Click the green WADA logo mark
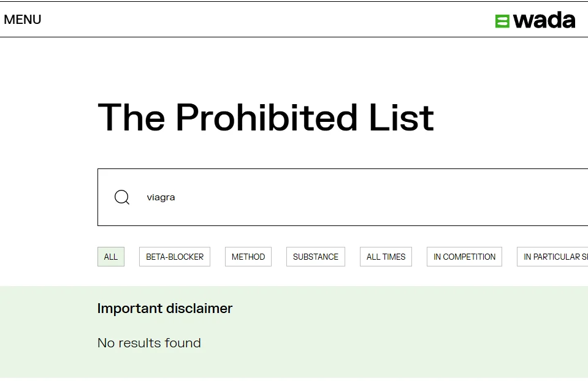Image resolution: width=588 pixels, height=381 pixels. point(502,21)
